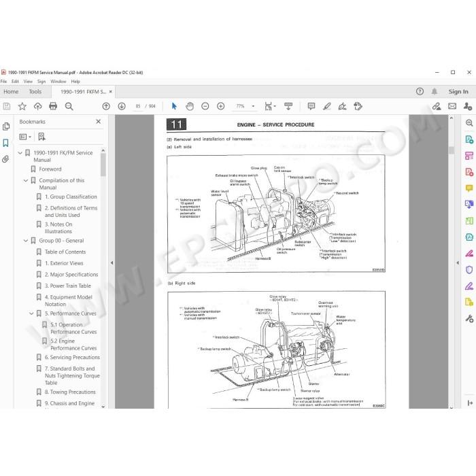Open the 3. Power Train Table bookmark

coord(68,286)
